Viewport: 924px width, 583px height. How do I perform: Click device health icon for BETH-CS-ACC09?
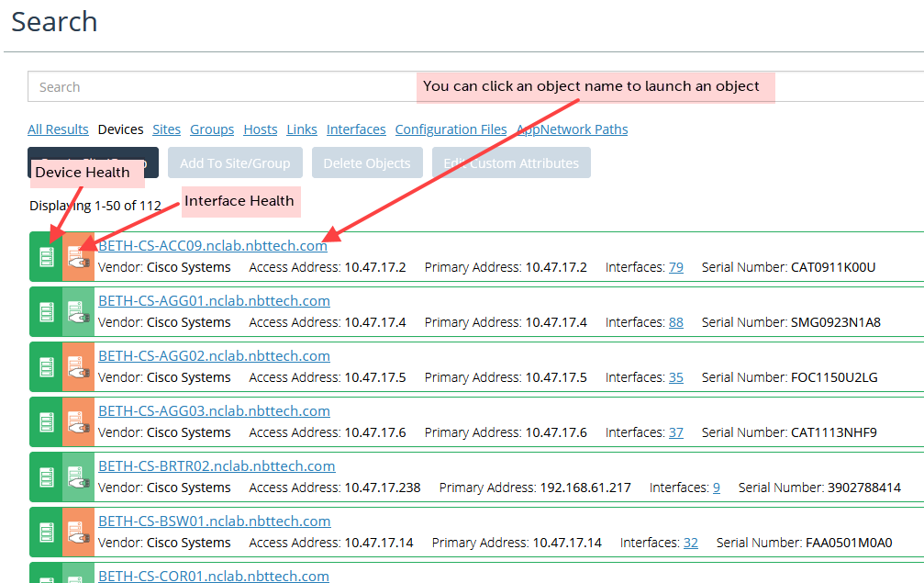coord(46,257)
